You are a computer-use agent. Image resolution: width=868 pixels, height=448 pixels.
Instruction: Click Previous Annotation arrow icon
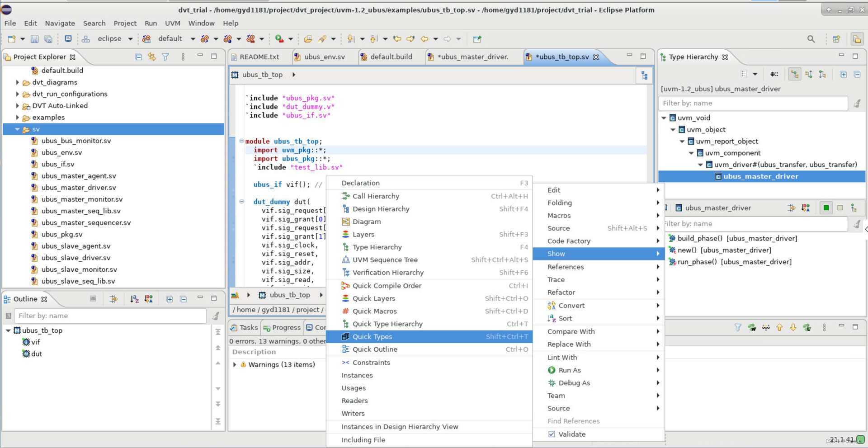pyautogui.click(x=374, y=39)
